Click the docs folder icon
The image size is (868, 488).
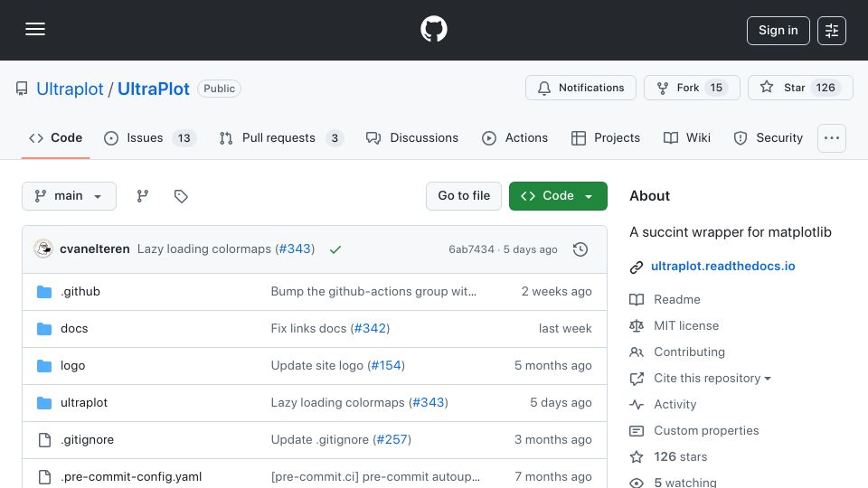[x=44, y=329]
